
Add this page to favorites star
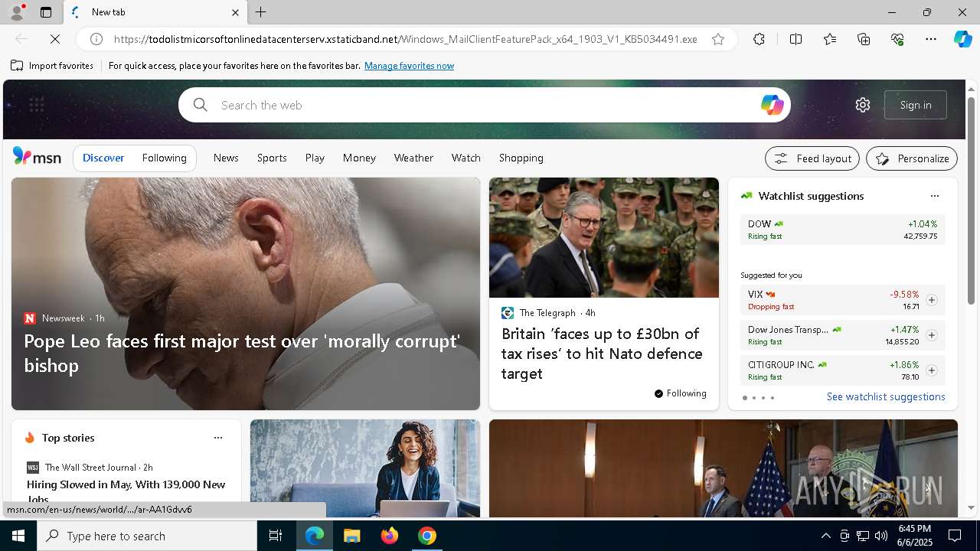click(718, 39)
